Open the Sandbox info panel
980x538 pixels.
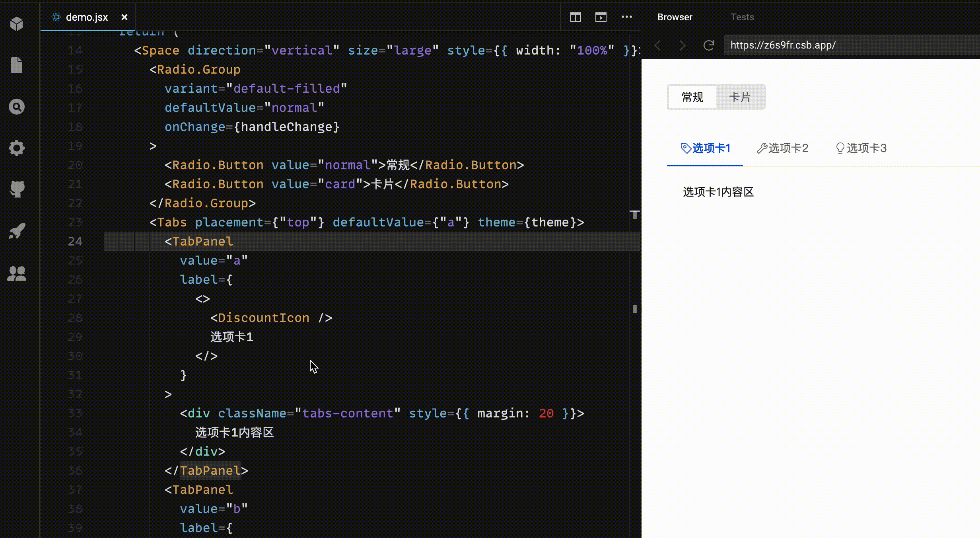(17, 24)
